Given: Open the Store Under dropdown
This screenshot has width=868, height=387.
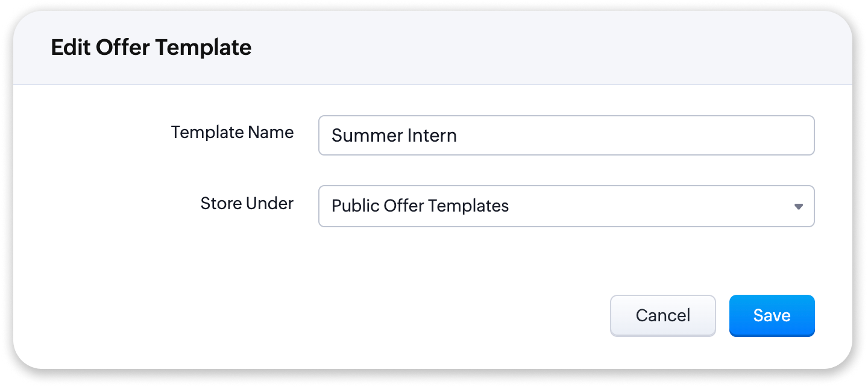Looking at the screenshot, I should click(x=566, y=206).
